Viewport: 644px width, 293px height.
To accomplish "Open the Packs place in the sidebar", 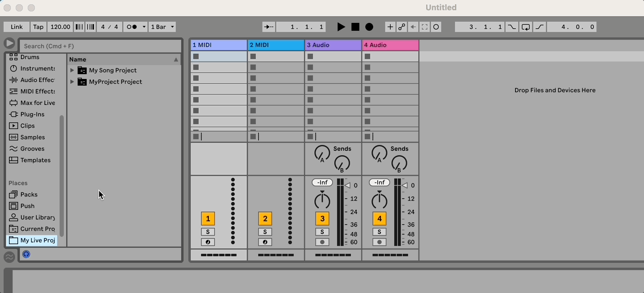I will pos(29,195).
